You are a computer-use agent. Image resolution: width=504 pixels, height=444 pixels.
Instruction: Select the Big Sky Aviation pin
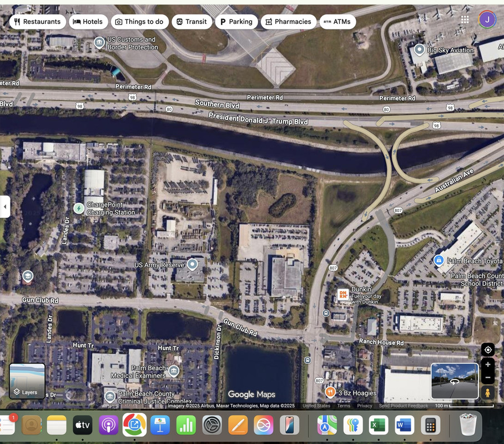[420, 49]
